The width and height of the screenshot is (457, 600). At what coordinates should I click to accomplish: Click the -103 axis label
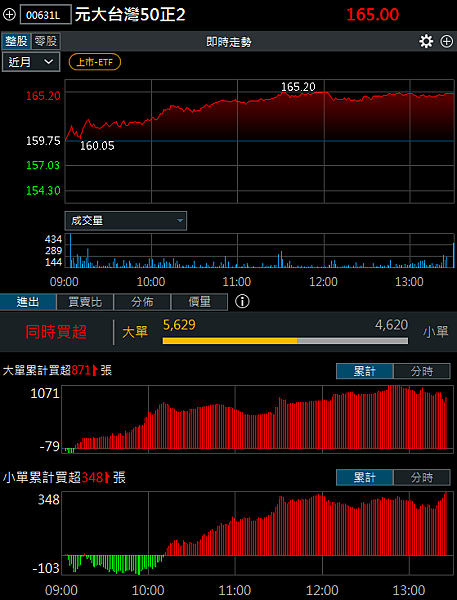pyautogui.click(x=46, y=568)
